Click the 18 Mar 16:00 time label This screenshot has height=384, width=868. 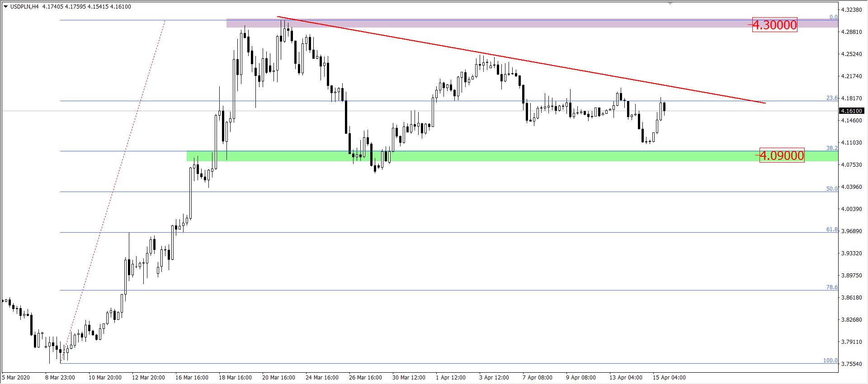[x=235, y=378]
